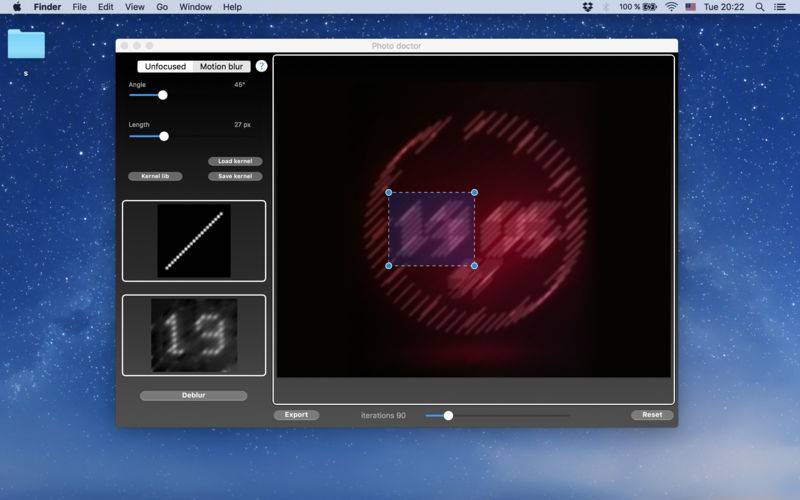Reset the image with Reset button
Image resolution: width=800 pixels, height=500 pixels.
[652, 415]
